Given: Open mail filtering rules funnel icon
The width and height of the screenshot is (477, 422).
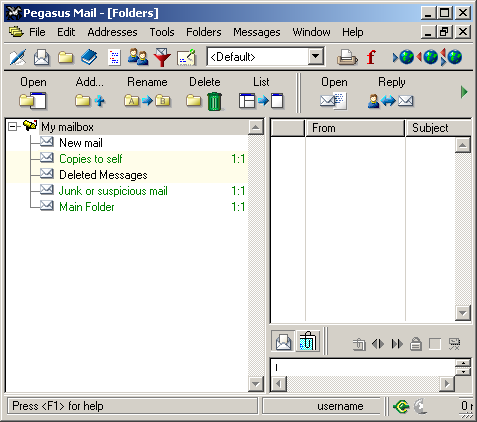Looking at the screenshot, I should 162,57.
